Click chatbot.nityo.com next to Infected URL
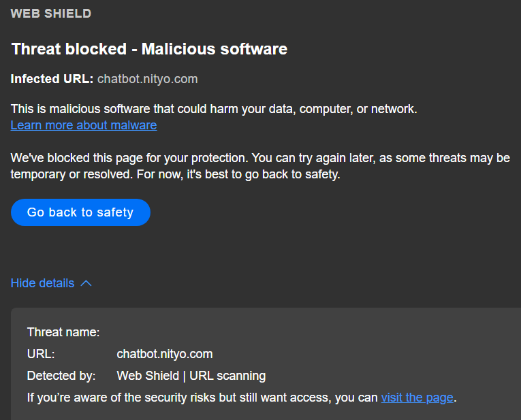The width and height of the screenshot is (521, 420). click(147, 79)
